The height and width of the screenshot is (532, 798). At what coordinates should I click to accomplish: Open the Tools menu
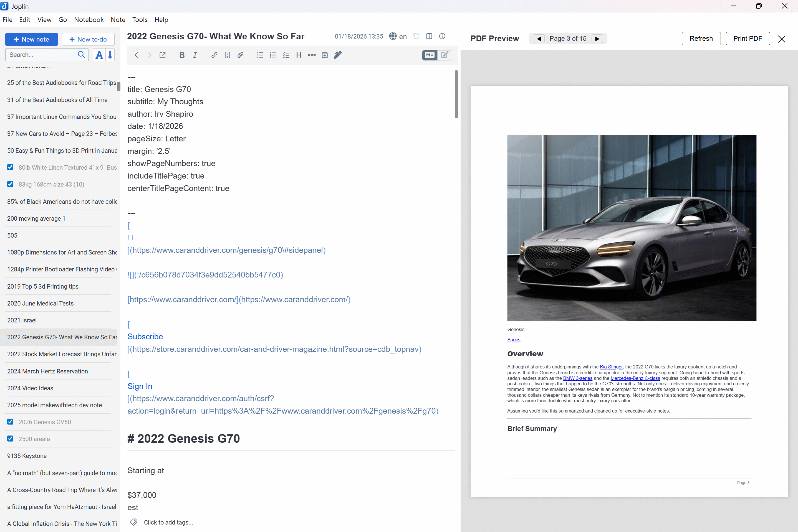140,20
